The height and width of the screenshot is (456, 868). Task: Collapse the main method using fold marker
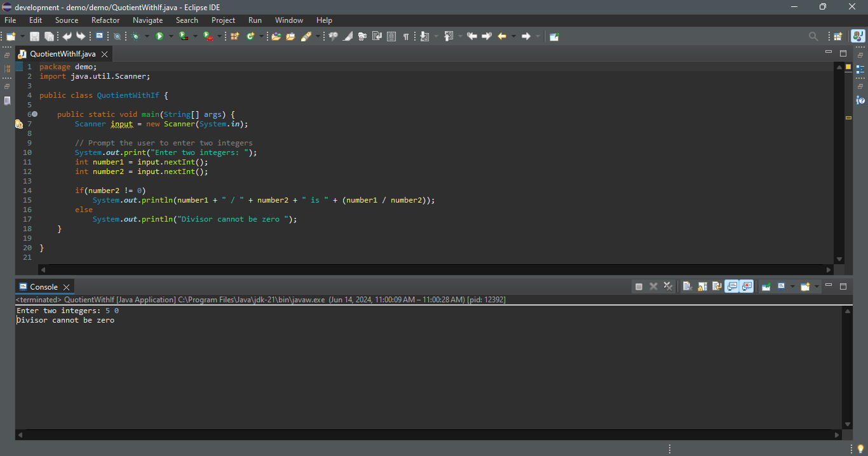pyautogui.click(x=35, y=114)
